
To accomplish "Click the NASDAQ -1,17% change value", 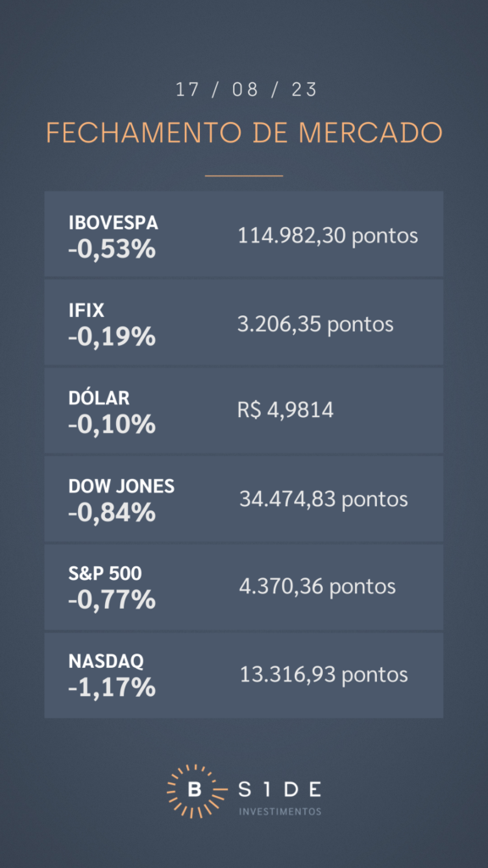I will (x=113, y=687).
